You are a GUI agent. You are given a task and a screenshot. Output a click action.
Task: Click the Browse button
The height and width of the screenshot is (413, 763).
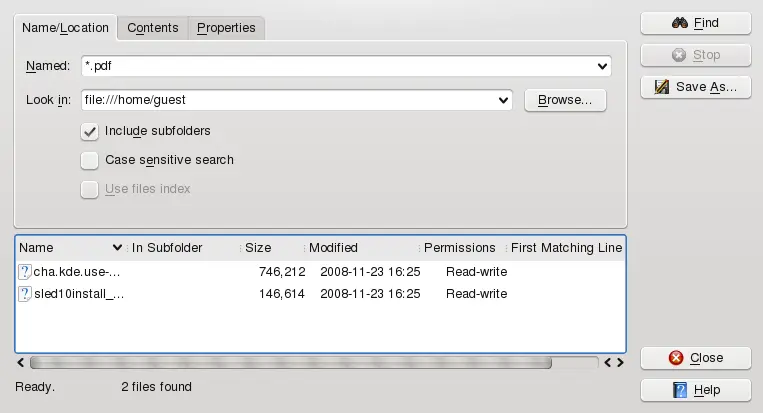(565, 100)
